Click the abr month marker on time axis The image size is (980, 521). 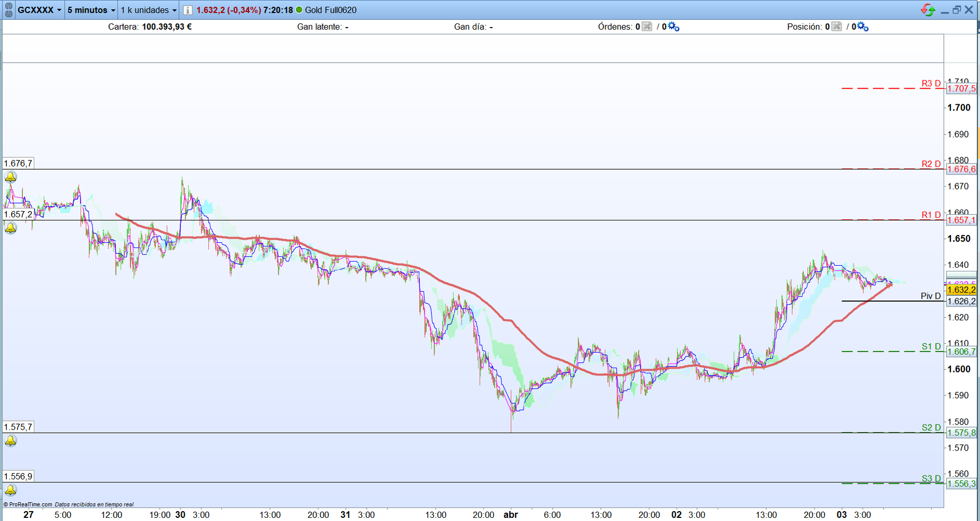(511, 515)
